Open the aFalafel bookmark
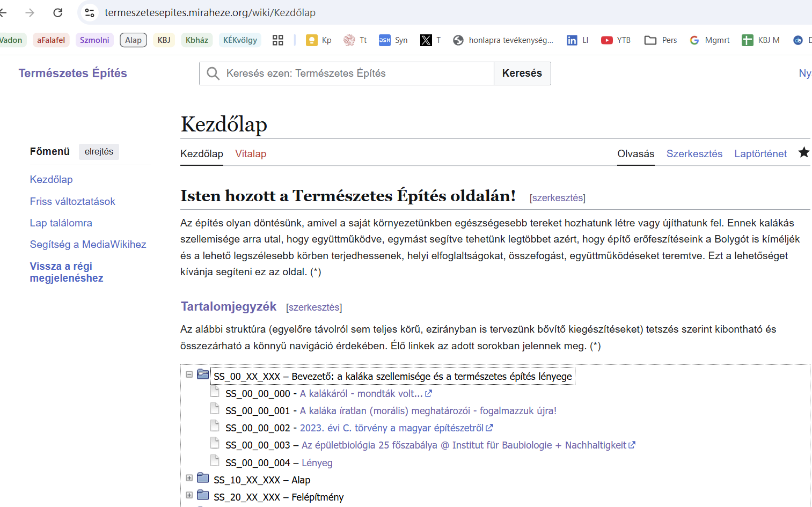This screenshot has width=812, height=507. (x=51, y=40)
